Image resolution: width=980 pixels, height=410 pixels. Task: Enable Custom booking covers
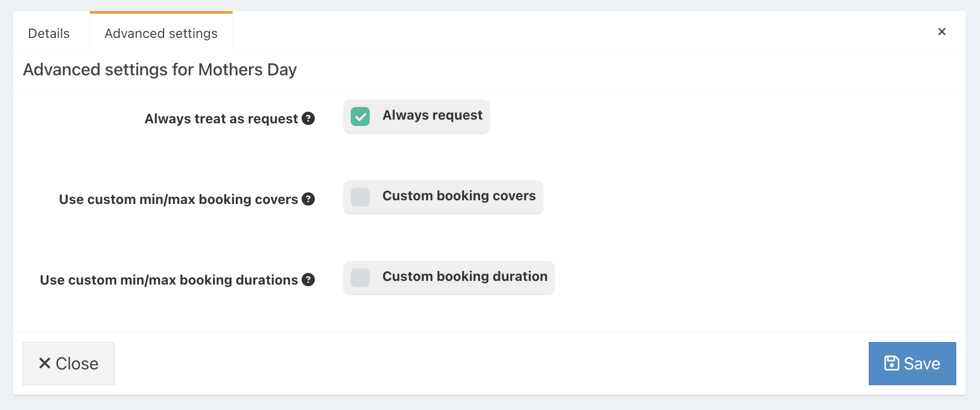pos(360,197)
